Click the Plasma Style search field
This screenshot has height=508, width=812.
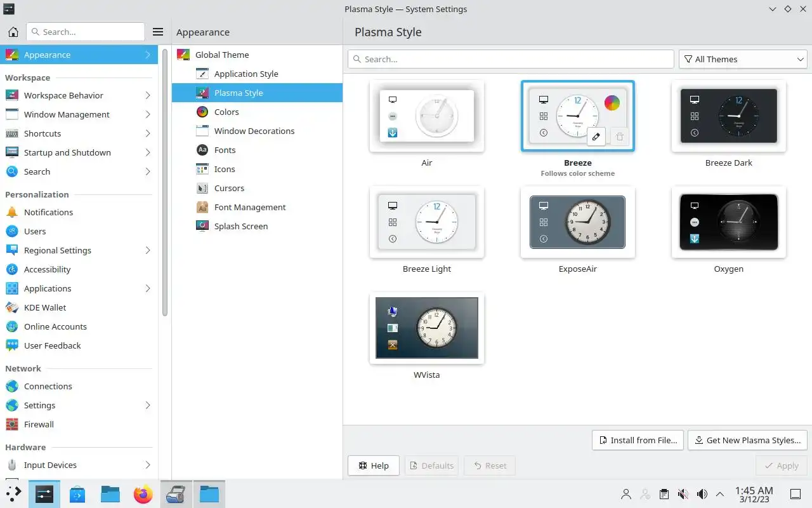click(x=511, y=59)
